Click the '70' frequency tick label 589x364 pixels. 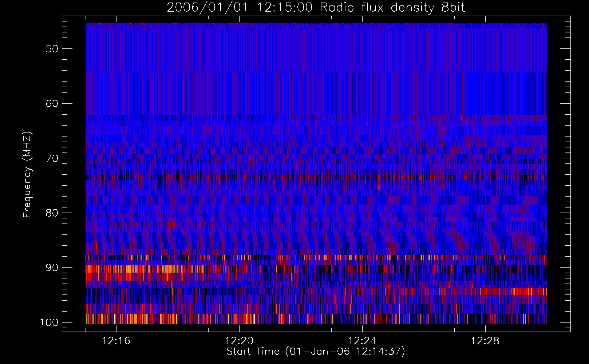(52, 158)
